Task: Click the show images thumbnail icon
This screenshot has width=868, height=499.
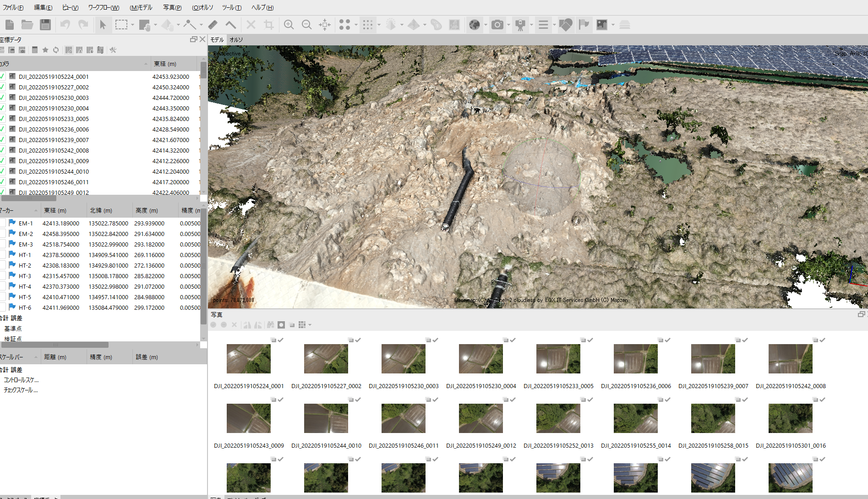Action: (x=602, y=25)
